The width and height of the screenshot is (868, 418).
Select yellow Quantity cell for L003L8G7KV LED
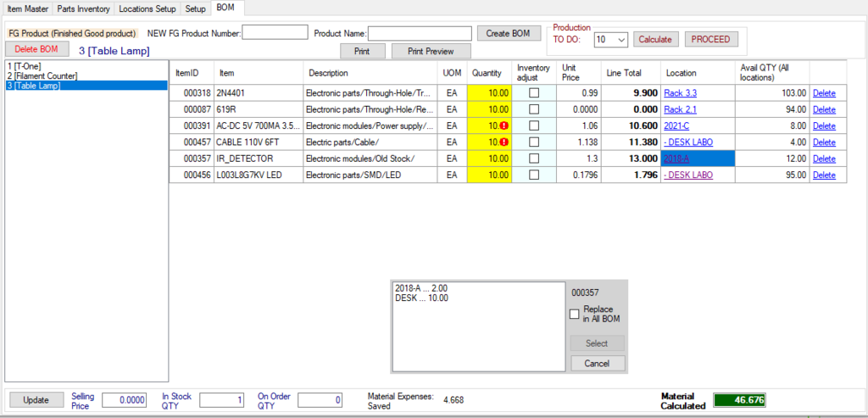click(488, 175)
